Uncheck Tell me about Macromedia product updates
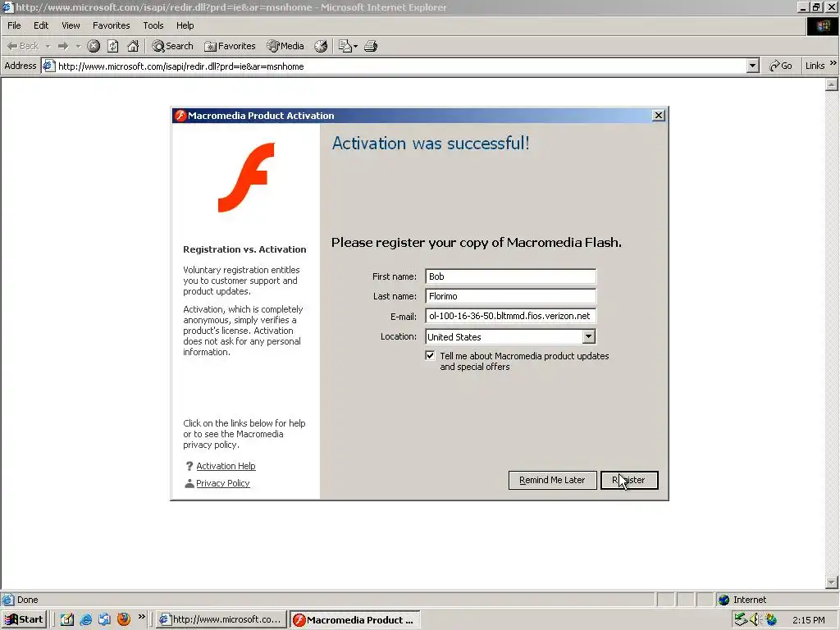This screenshot has height=630, width=840. coord(430,356)
